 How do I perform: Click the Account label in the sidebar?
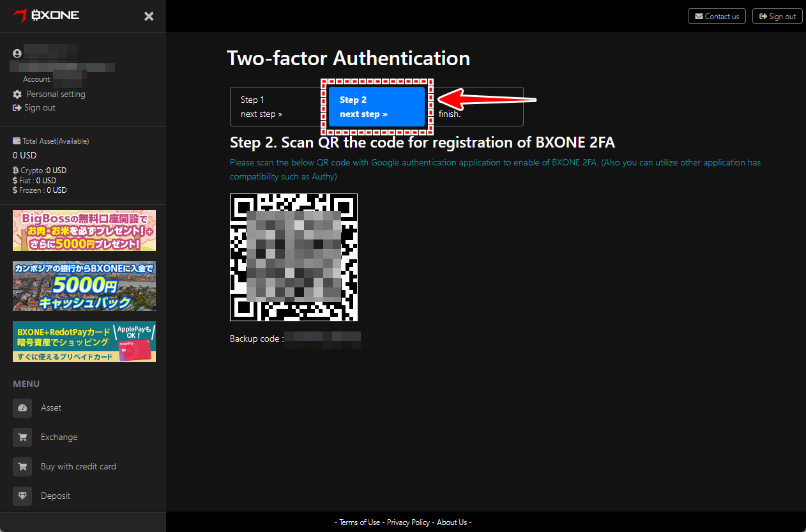click(37, 79)
